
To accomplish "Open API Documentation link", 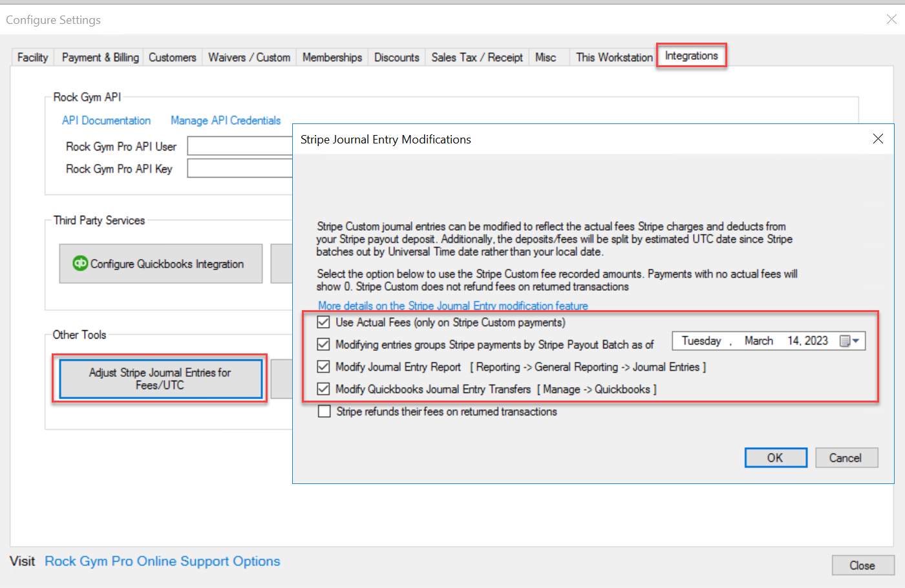I will pos(107,121).
